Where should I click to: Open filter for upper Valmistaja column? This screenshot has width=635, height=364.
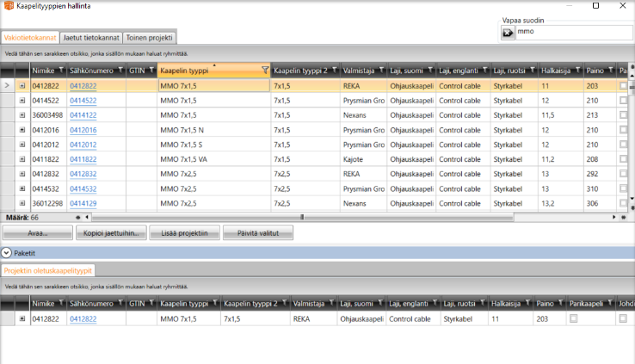381,70
